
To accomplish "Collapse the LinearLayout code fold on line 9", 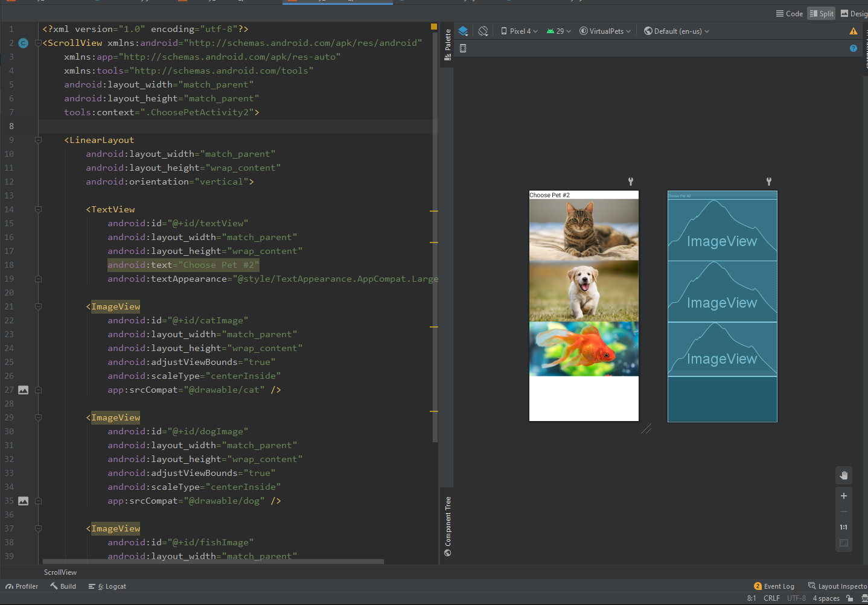I will tap(38, 140).
